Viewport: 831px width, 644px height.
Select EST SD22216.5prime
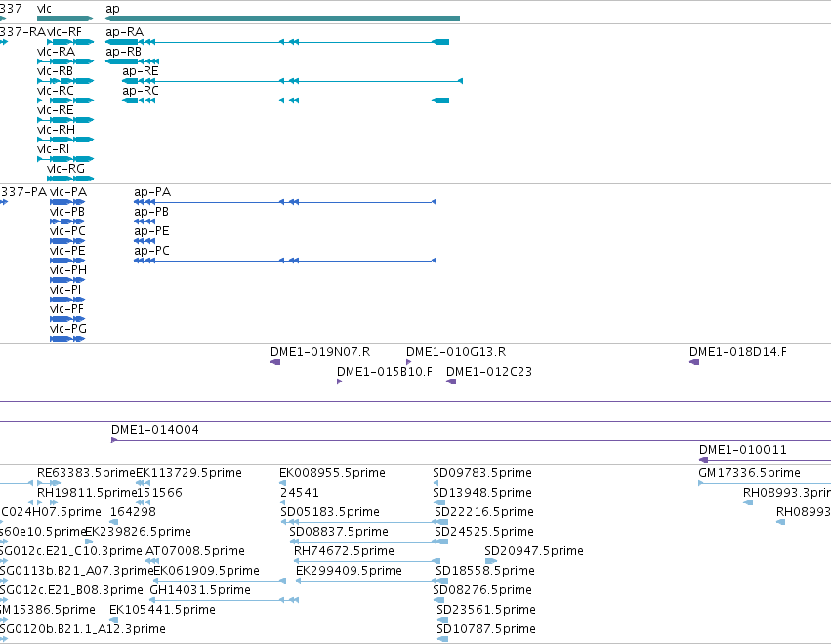(484, 512)
